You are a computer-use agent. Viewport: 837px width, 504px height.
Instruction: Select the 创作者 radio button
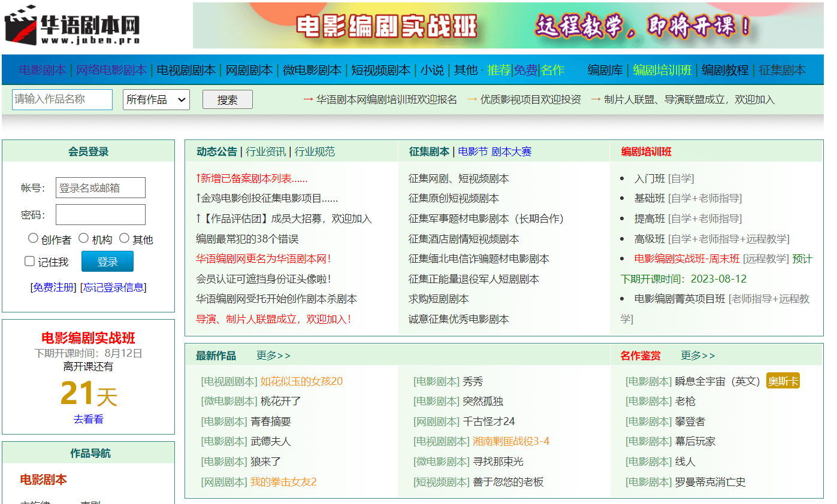(34, 238)
